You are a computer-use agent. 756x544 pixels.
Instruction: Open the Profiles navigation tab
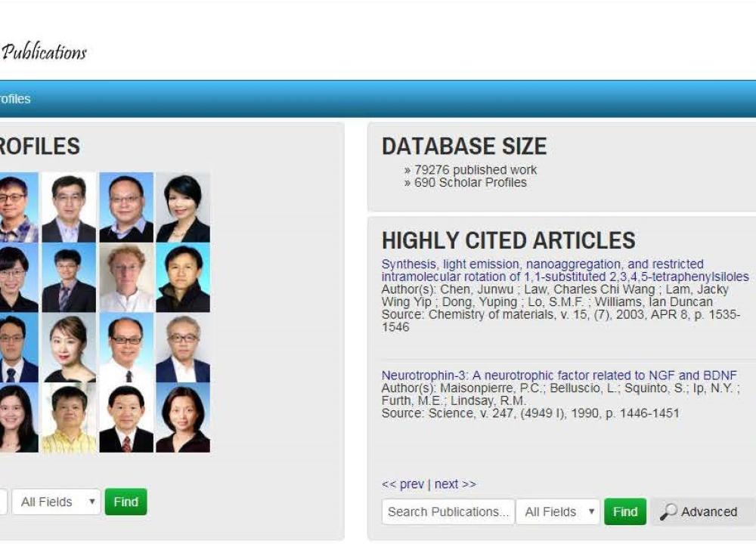[x=15, y=99]
